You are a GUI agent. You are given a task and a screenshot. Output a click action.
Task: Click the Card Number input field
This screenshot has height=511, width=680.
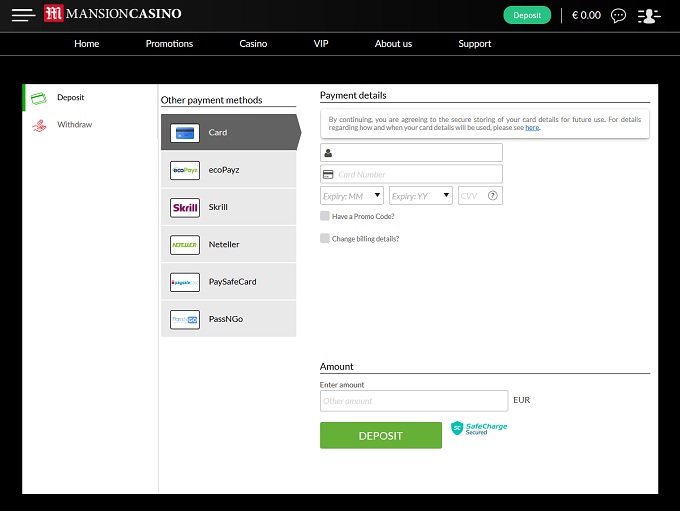(418, 174)
